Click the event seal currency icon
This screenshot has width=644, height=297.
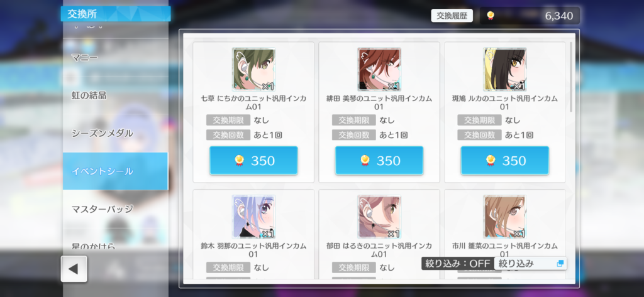tap(490, 16)
